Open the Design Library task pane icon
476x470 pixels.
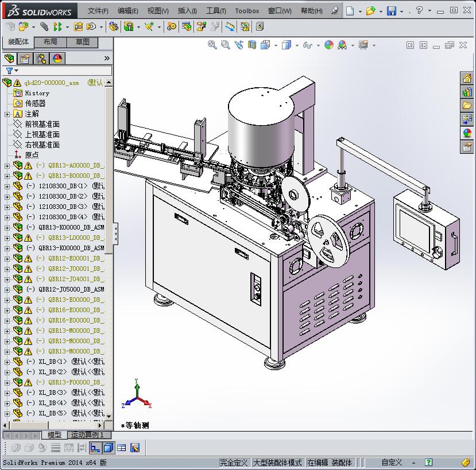tap(467, 92)
